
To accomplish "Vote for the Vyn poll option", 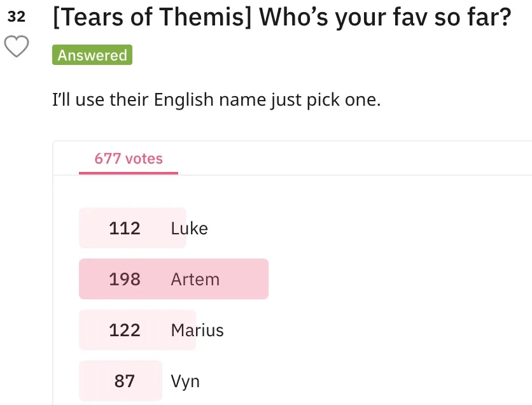I will click(x=185, y=381).
